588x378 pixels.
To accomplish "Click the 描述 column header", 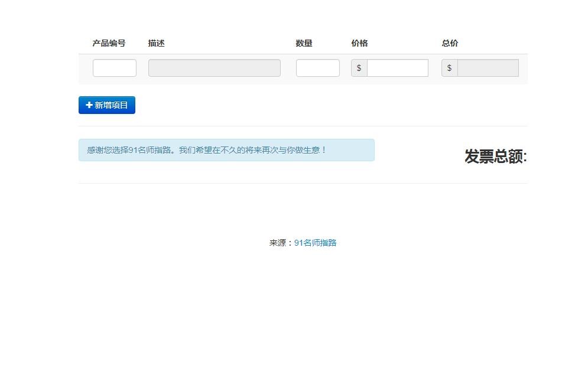I will [x=157, y=43].
